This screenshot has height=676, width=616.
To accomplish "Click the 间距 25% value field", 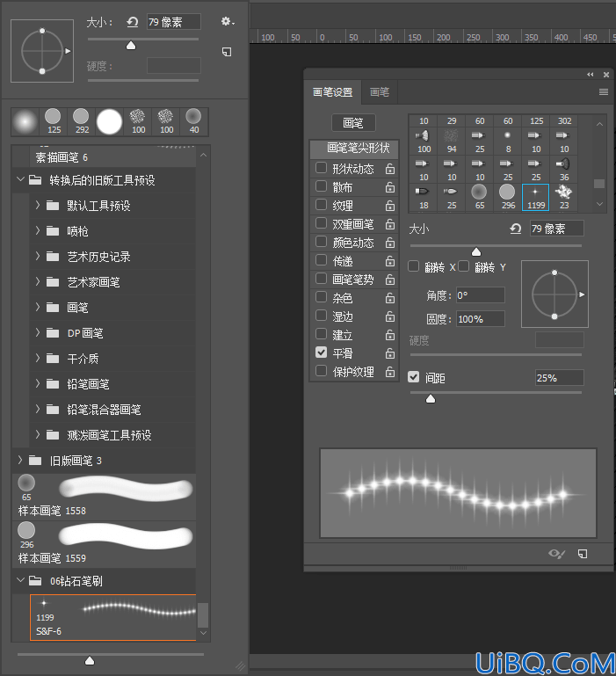I will click(x=560, y=378).
